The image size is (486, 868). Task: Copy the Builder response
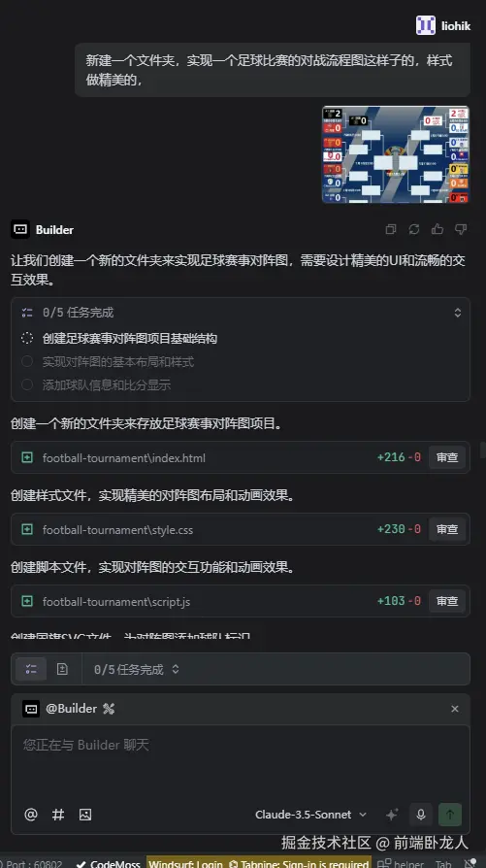point(391,229)
